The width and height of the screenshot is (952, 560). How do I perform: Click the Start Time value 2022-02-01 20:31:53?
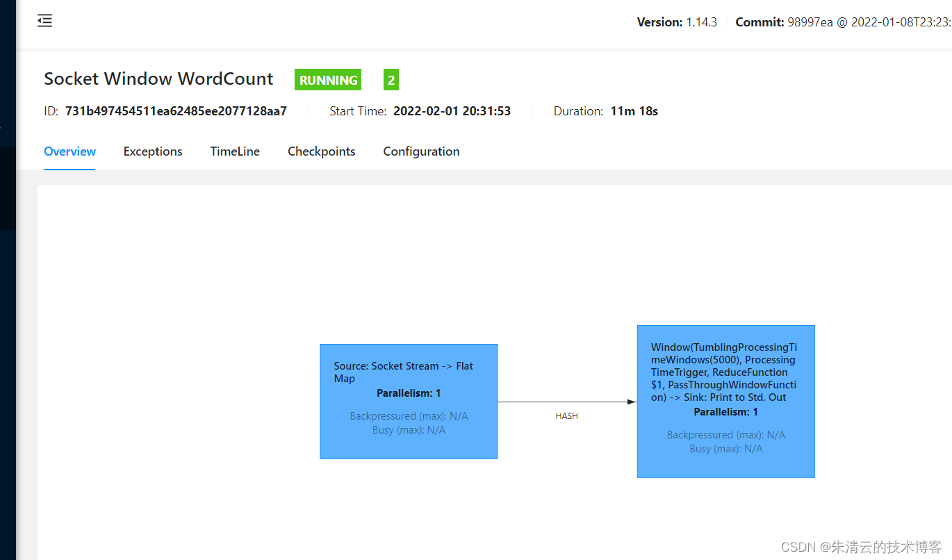[x=452, y=111]
